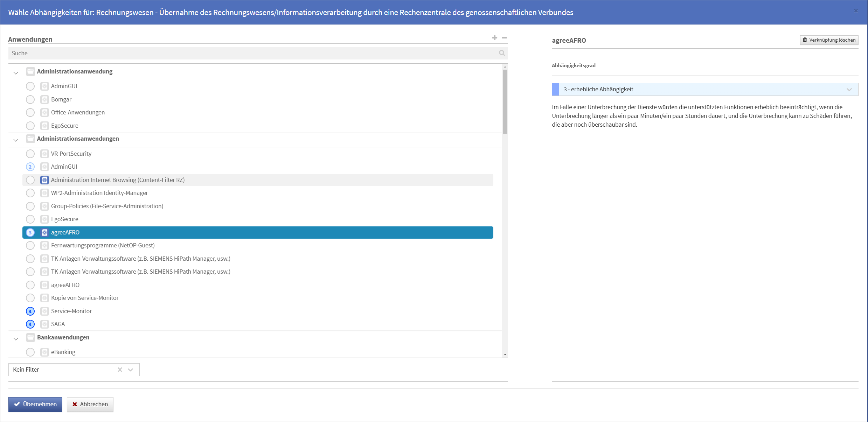Screen dimensions: 868x422
Task: Toggle level 4 circle for Service-Monitor
Action: tap(30, 311)
